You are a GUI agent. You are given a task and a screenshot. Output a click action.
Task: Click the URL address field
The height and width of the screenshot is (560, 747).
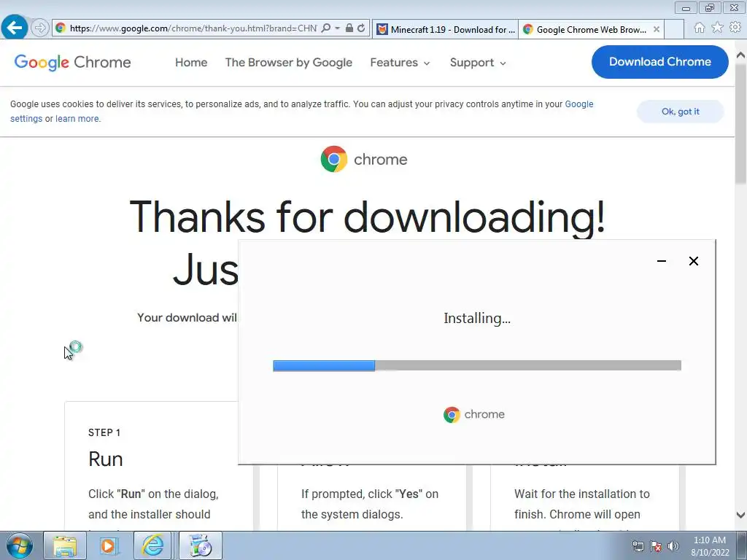(x=193, y=28)
